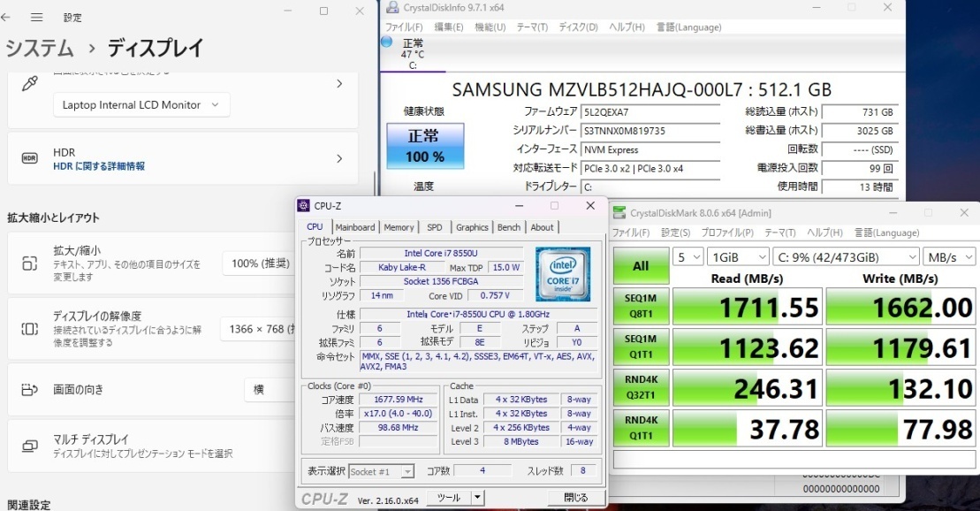Open the MB/s unit dropdown
980x511 pixels.
point(949,257)
